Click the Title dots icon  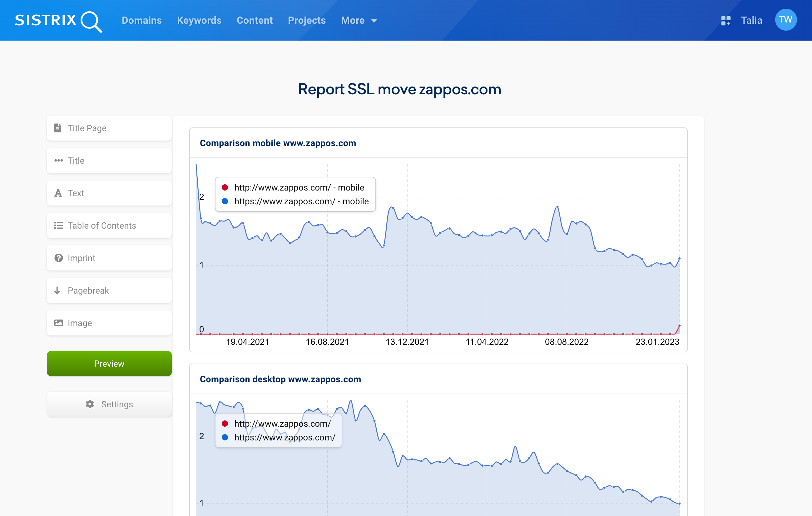pos(59,161)
